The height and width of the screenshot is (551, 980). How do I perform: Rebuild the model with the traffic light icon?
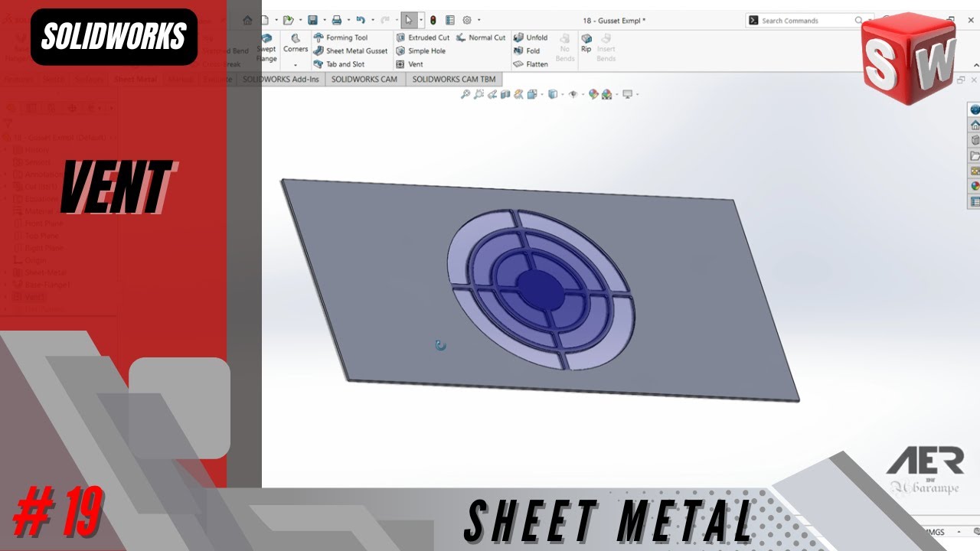(433, 21)
